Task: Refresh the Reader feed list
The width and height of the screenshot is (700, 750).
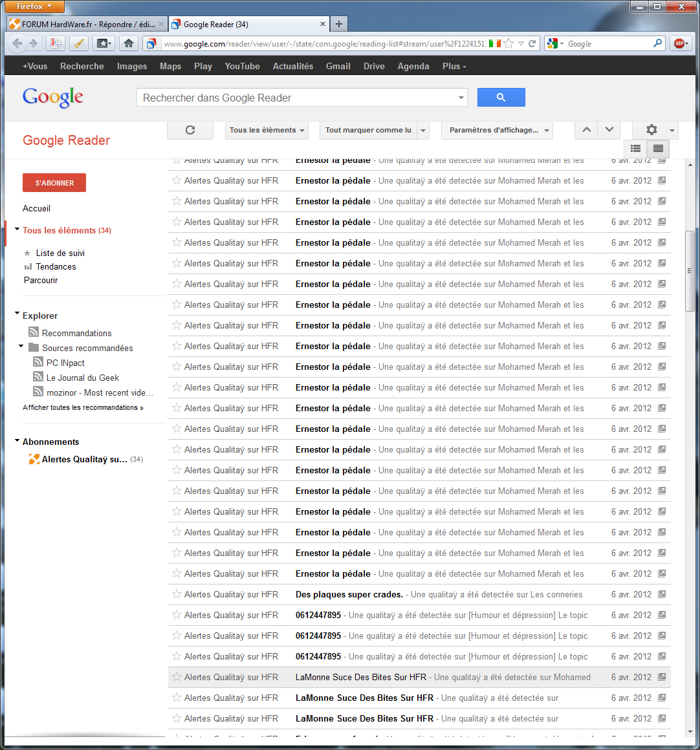Action: [190, 130]
